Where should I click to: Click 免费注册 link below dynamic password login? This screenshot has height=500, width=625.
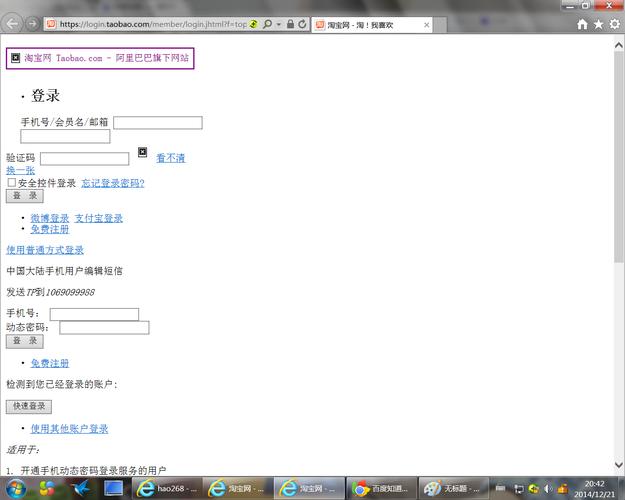[50, 363]
